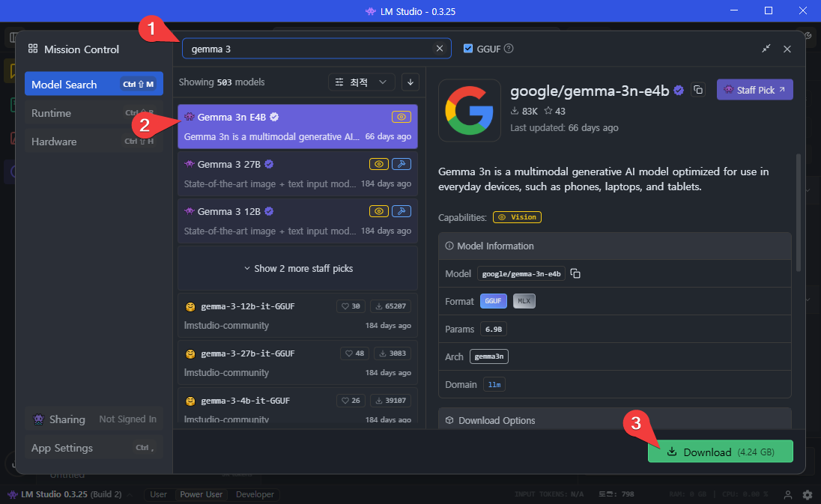The width and height of the screenshot is (821, 504).
Task: Collapse the Mission Control dialog size
Action: (x=766, y=49)
